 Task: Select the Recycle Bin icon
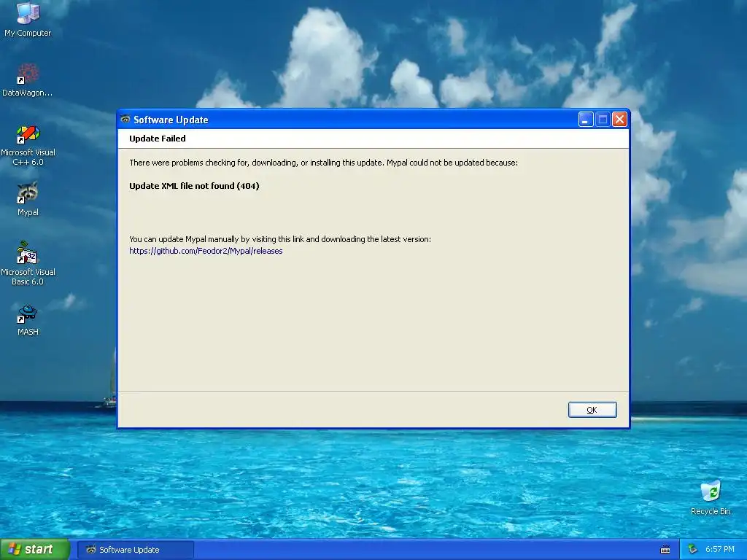tap(711, 498)
